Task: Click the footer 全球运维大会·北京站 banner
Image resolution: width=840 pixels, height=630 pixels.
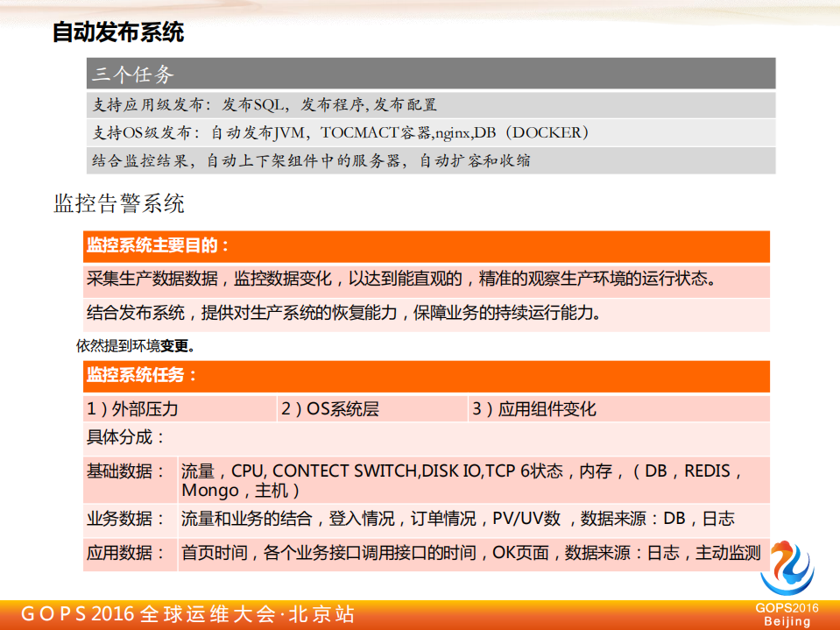Action: tap(228, 615)
